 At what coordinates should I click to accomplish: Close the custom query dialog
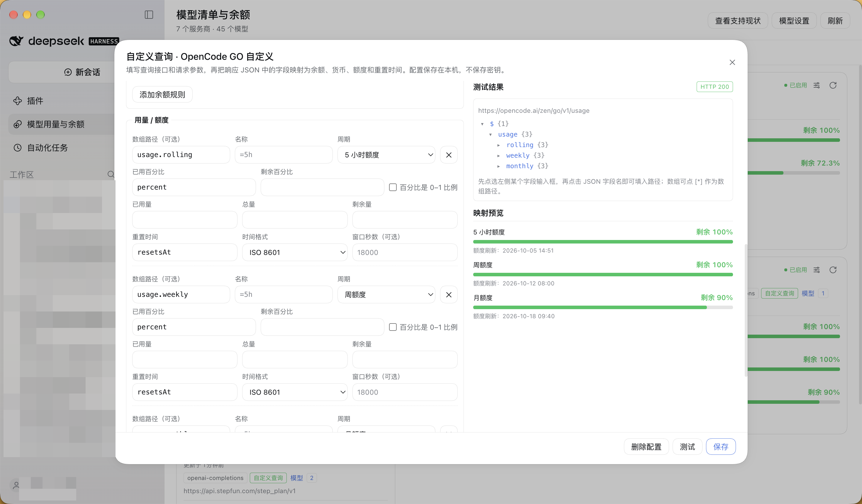point(732,62)
